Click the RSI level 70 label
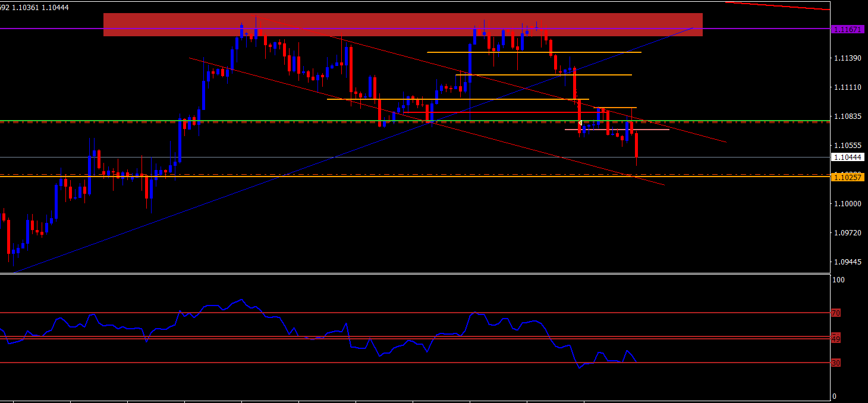The image size is (868, 403). click(836, 313)
